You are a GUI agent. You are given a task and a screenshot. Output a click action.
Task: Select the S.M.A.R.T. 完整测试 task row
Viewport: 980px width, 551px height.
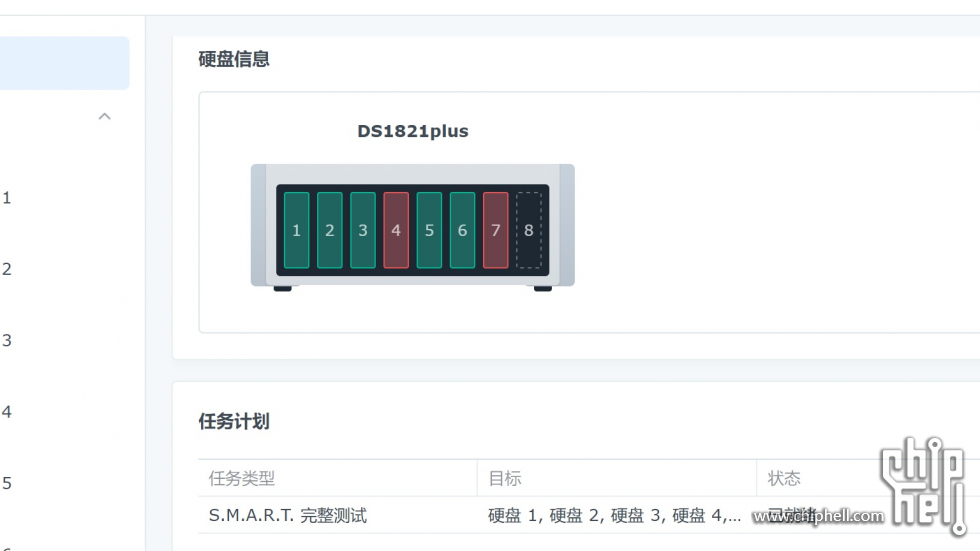589,515
